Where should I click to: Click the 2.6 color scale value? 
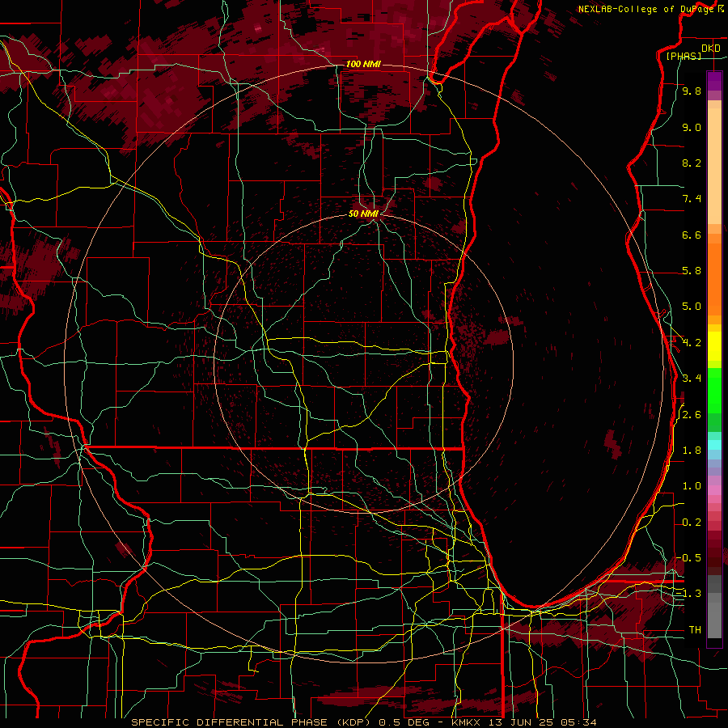pyautogui.click(x=692, y=415)
